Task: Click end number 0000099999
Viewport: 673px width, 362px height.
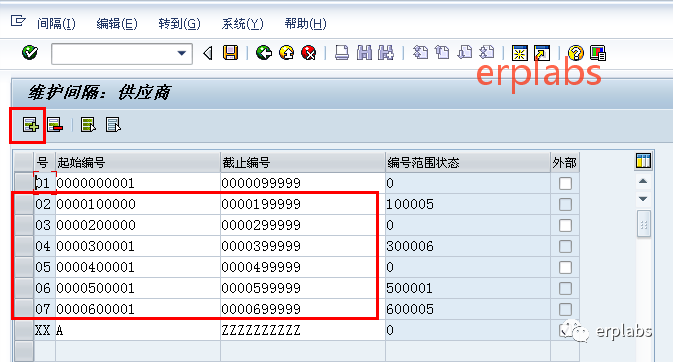Action: click(x=261, y=183)
